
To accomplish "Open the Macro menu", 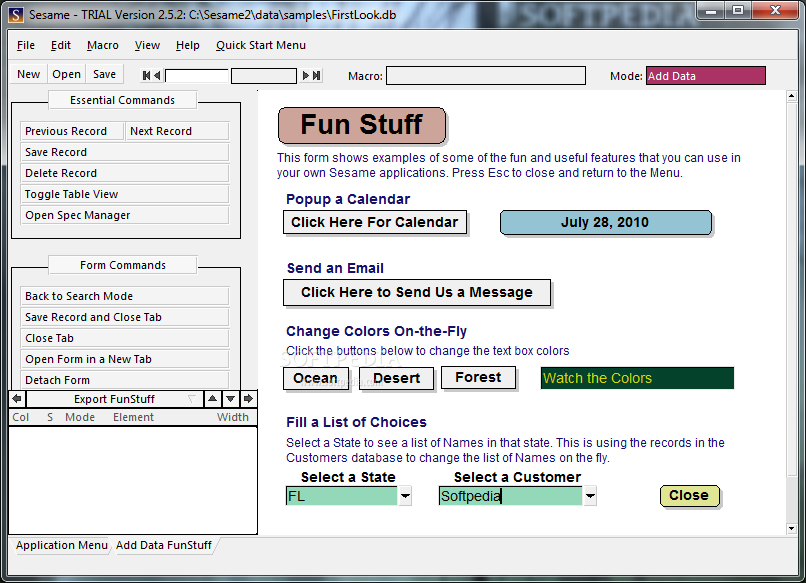I will pos(103,45).
